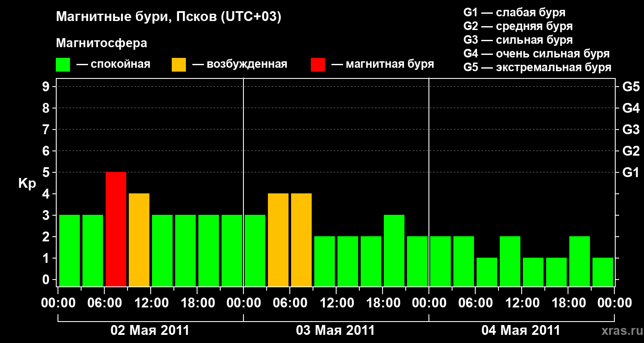
Task: Click the red 'магнитная буря' legend swatch
Action: (x=318, y=65)
